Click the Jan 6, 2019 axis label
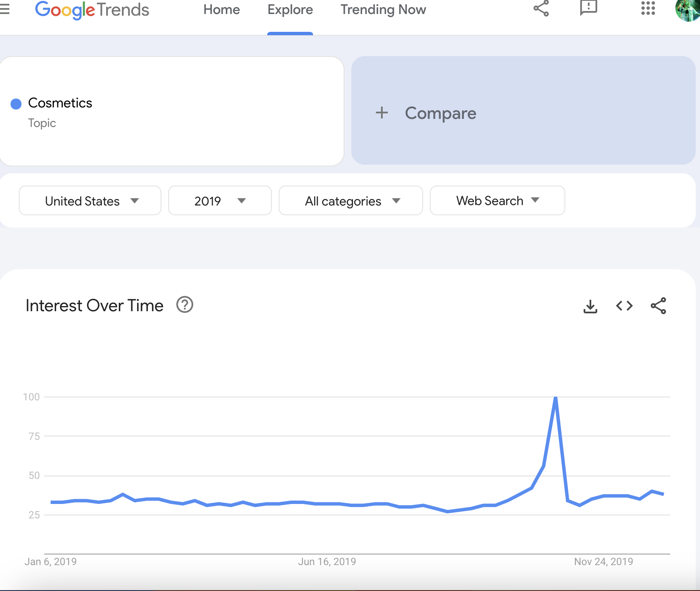 pos(51,562)
